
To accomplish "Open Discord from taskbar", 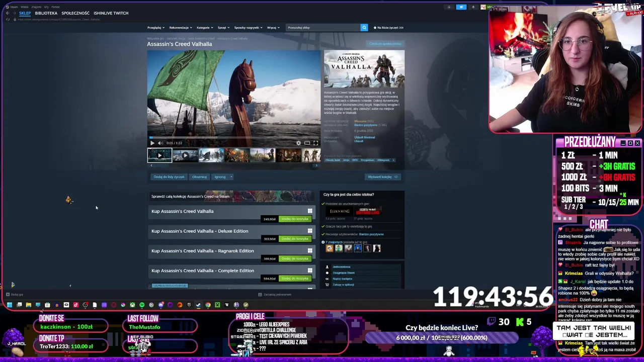I will (x=161, y=305).
